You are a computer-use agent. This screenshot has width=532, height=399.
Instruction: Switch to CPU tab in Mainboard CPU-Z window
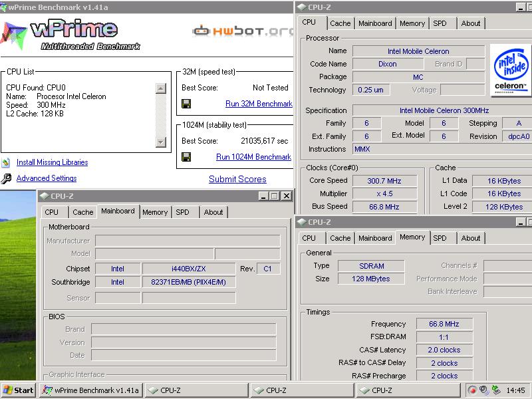coord(52,212)
